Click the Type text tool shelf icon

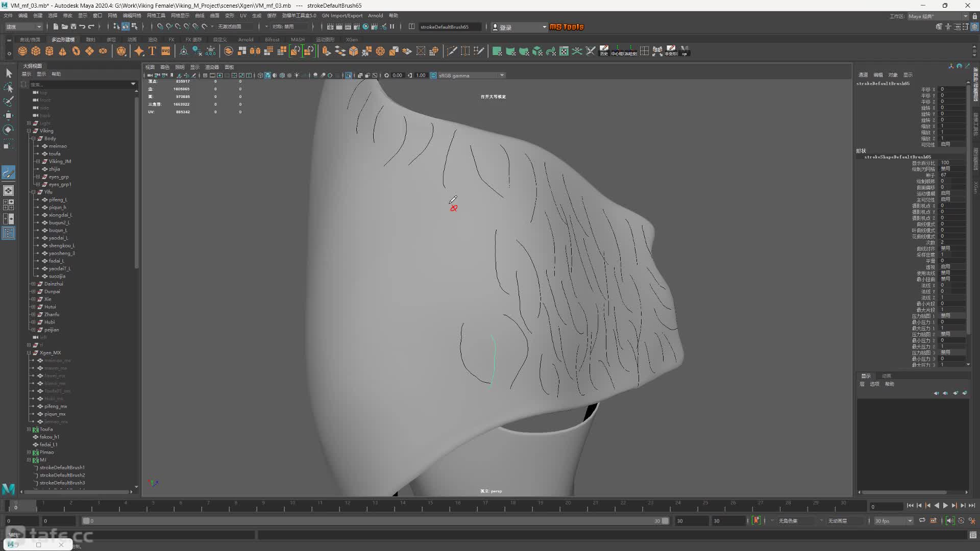pyautogui.click(x=152, y=51)
